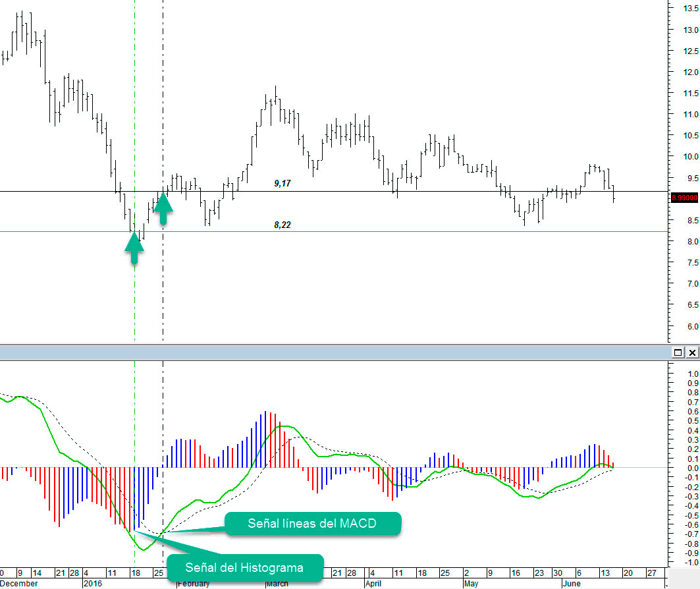Click the date label 14 in December
This screenshot has height=589, width=700.
[37, 573]
